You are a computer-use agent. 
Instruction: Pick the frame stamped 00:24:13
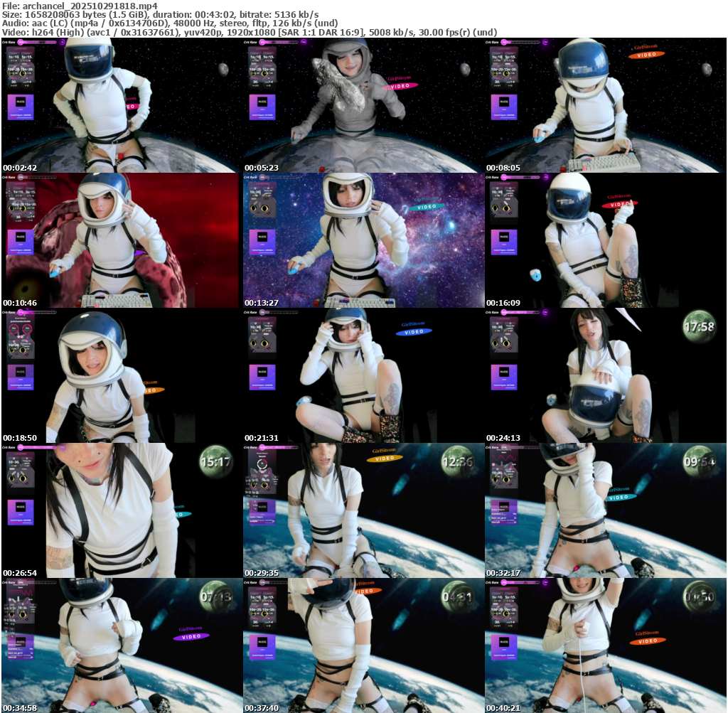(606, 375)
